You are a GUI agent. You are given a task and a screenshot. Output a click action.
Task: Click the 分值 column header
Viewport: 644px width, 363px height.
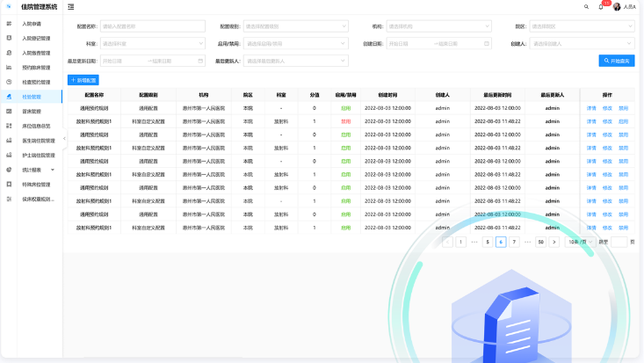coord(315,95)
